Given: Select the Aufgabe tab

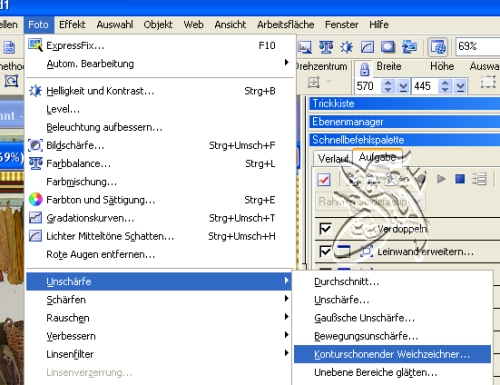Looking at the screenshot, I should click(x=378, y=157).
